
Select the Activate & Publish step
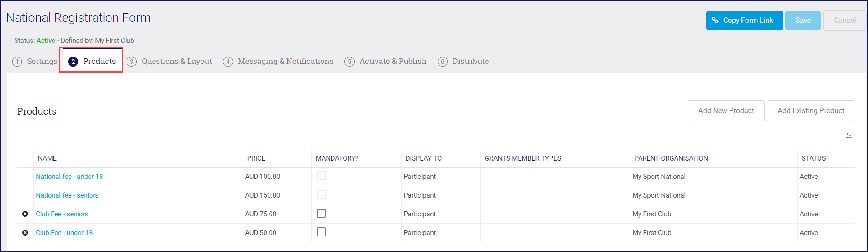tap(386, 62)
